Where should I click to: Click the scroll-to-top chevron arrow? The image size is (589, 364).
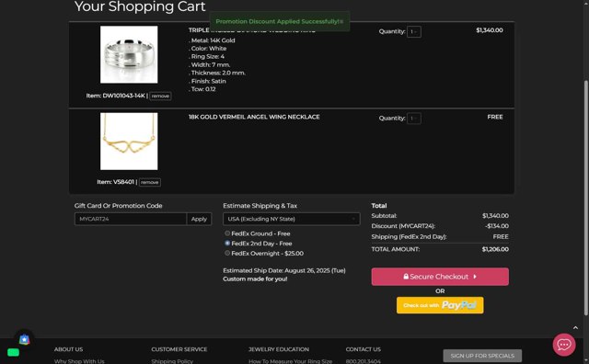575,327
